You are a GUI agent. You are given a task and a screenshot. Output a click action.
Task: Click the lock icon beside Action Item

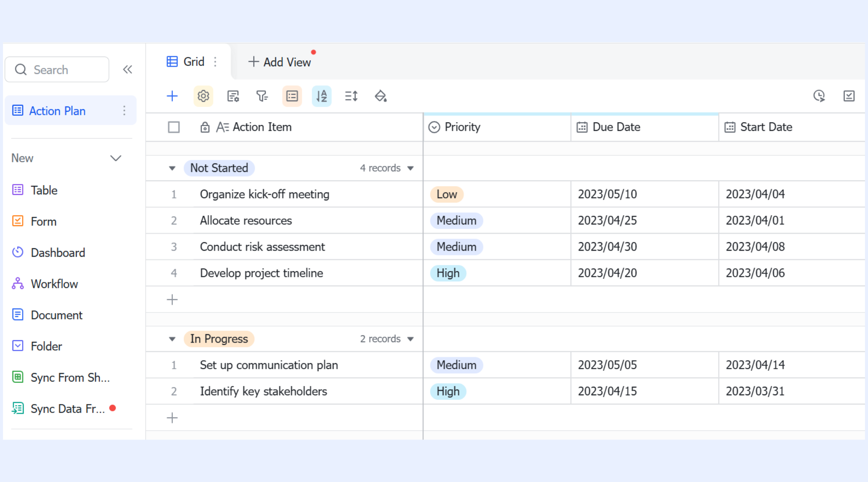point(205,127)
